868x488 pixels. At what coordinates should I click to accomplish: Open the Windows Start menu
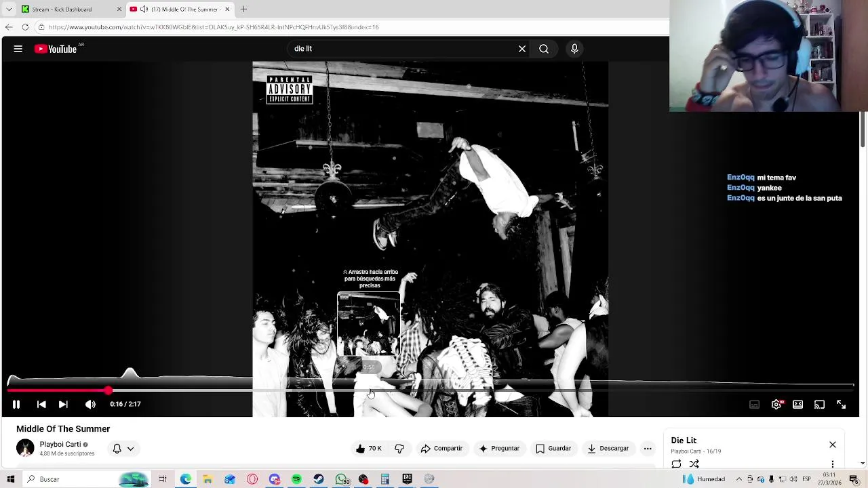click(10, 479)
